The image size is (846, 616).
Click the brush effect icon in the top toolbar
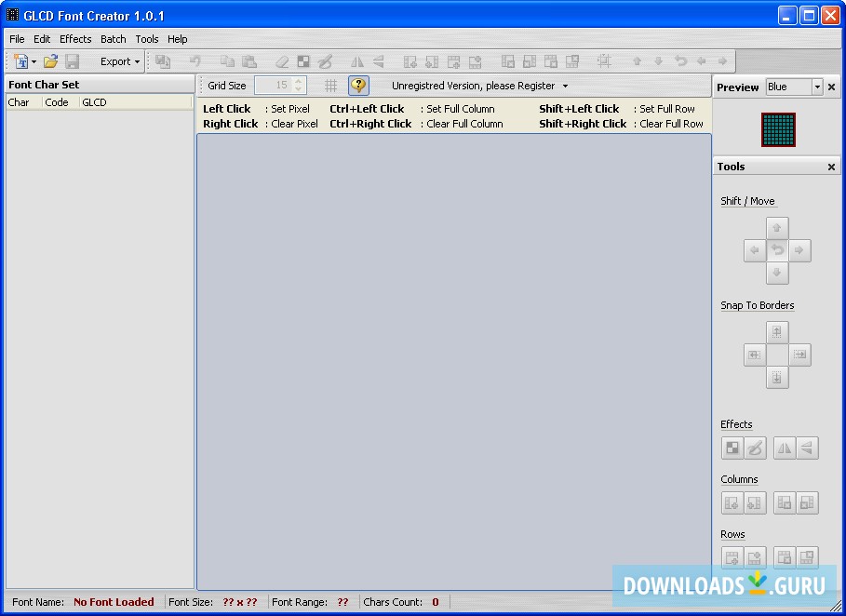coord(325,61)
